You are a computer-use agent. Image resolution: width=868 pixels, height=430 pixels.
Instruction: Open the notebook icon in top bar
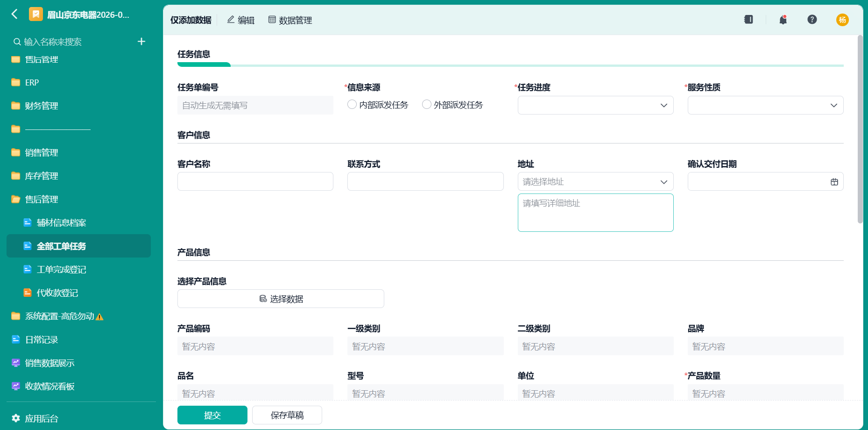click(x=748, y=20)
